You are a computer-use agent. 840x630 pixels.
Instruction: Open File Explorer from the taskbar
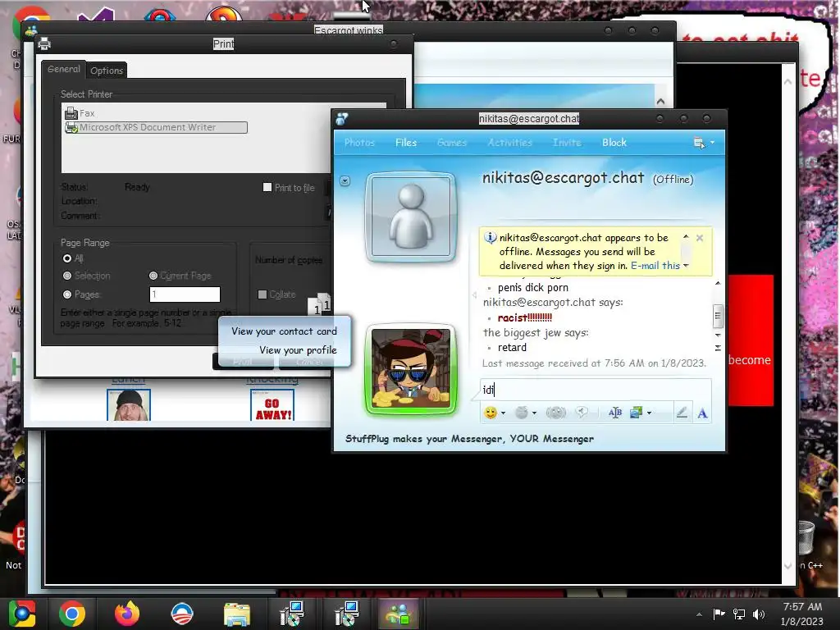237,614
